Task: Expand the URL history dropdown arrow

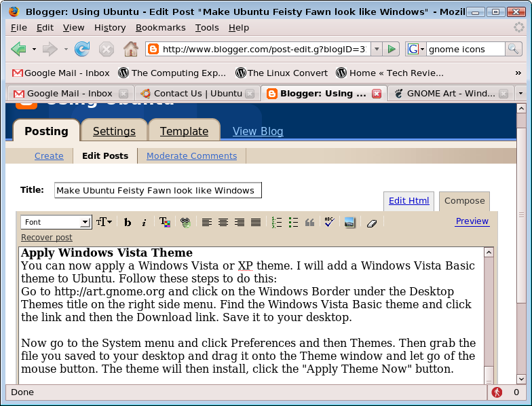Action: pos(376,49)
